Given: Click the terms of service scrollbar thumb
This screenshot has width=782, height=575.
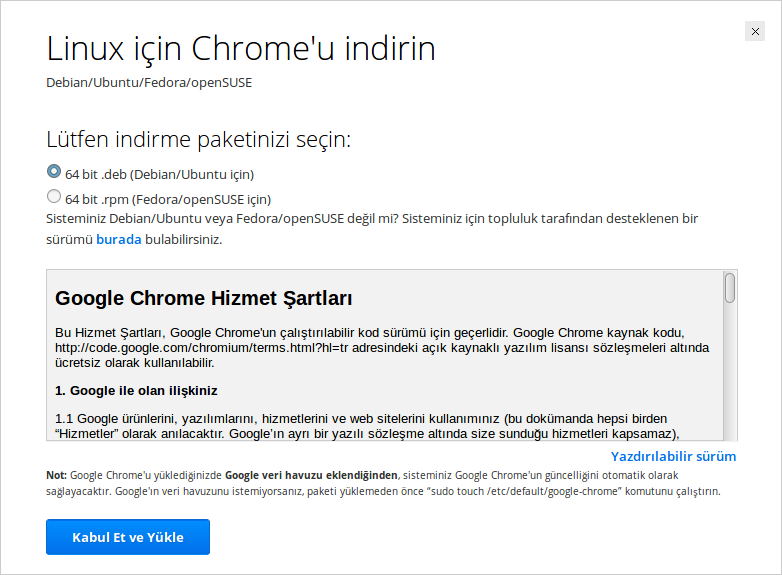Looking at the screenshot, I should [730, 288].
